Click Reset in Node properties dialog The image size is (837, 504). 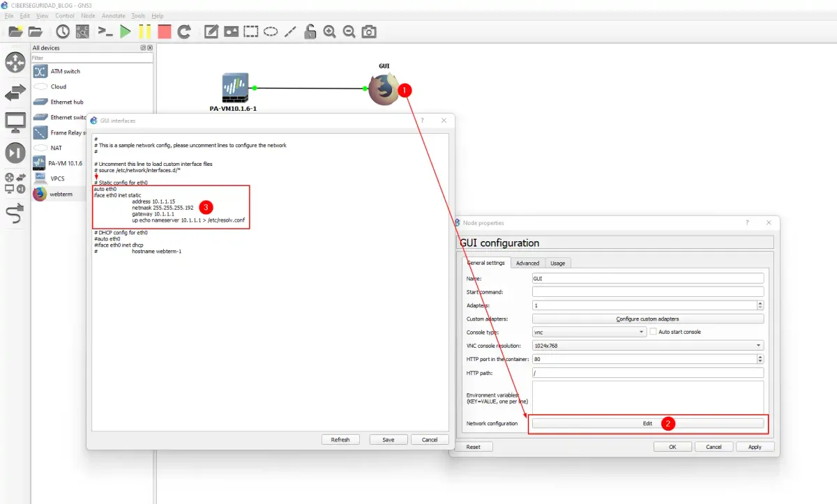click(x=474, y=447)
